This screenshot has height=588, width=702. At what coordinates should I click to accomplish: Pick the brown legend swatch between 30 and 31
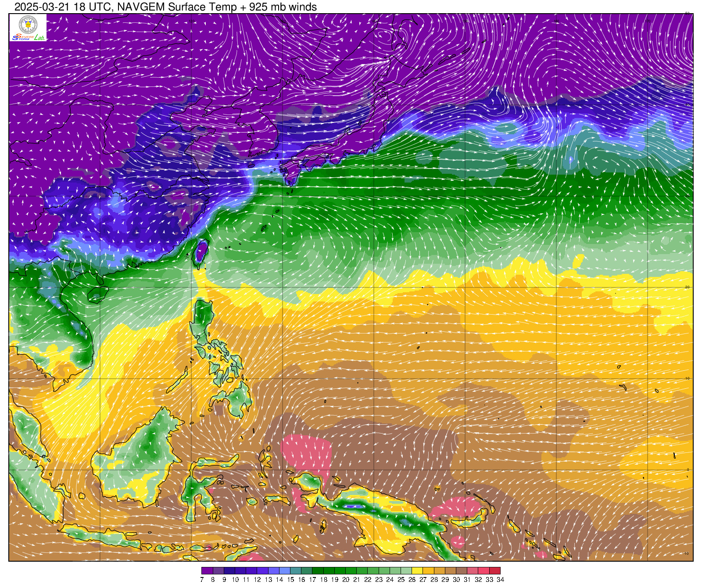pyautogui.click(x=462, y=571)
